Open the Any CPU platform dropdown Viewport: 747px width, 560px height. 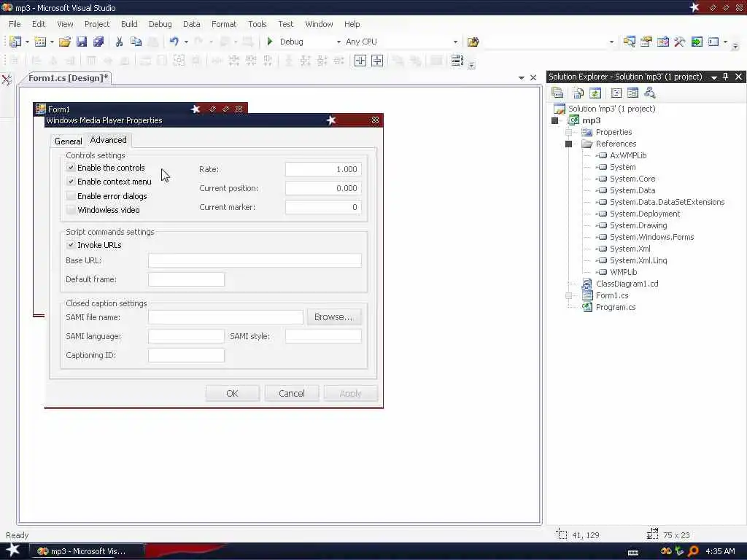click(455, 42)
